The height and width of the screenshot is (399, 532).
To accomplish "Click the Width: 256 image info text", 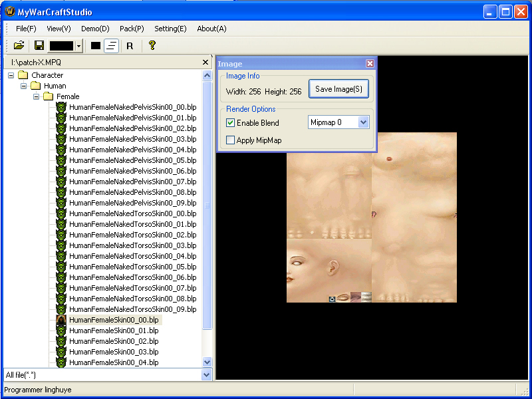I will click(x=243, y=92).
